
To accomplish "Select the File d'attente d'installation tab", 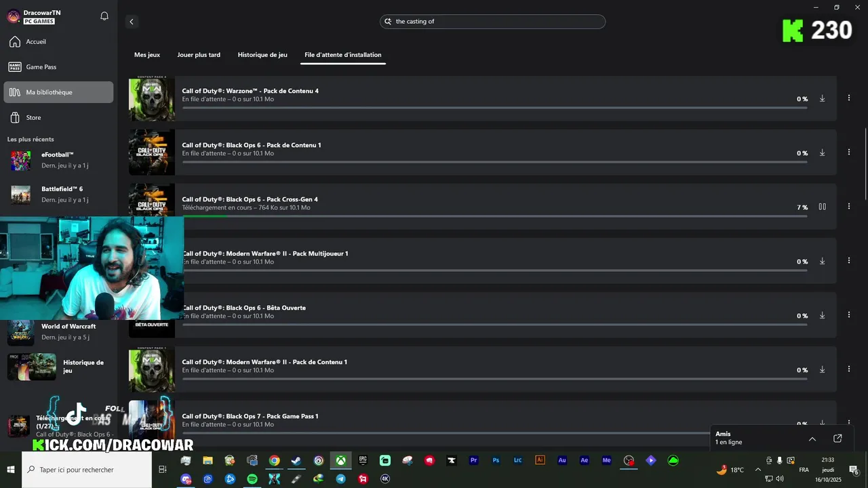I will tap(343, 55).
